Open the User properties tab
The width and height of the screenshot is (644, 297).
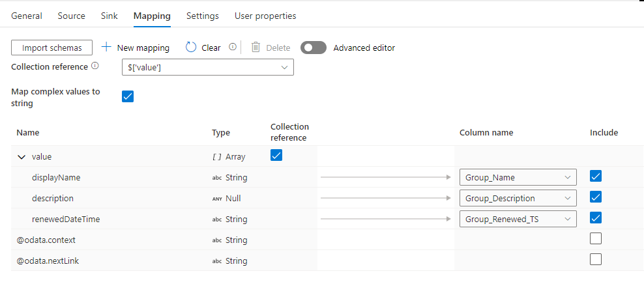265,16
